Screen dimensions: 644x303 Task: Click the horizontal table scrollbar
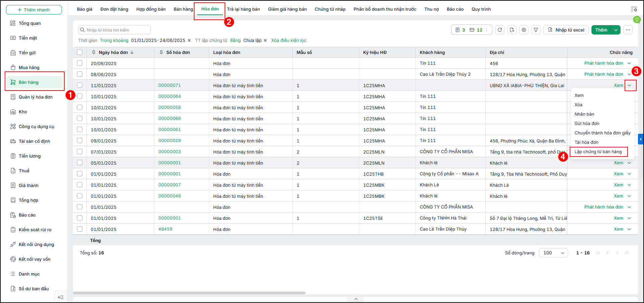point(189,293)
